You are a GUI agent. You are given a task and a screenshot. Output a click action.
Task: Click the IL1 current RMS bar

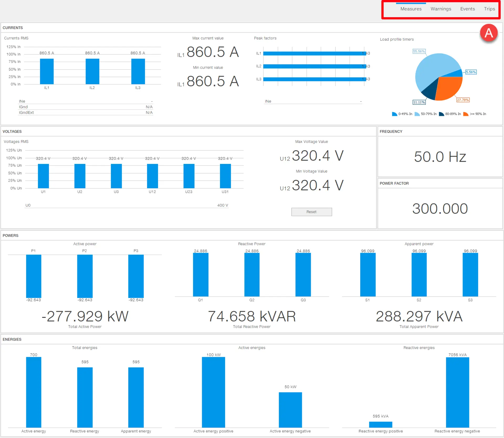click(x=47, y=71)
